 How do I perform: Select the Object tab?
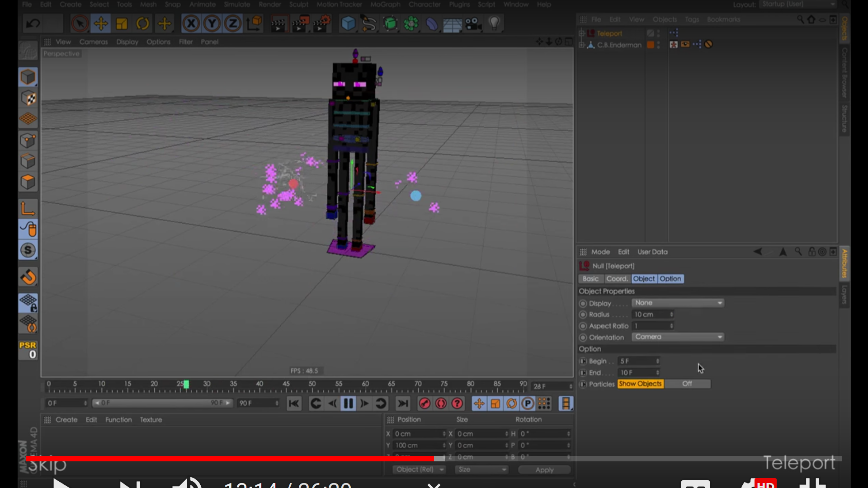pos(644,279)
